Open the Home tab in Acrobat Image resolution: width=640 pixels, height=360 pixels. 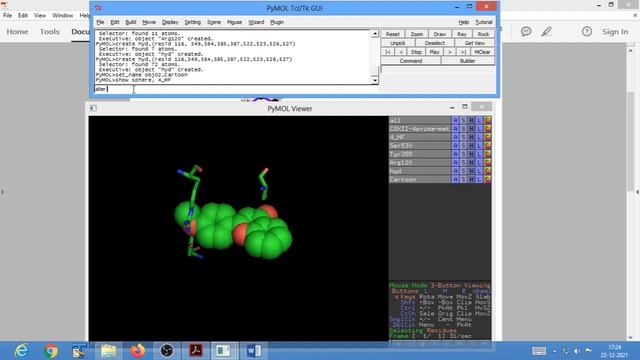(x=17, y=31)
